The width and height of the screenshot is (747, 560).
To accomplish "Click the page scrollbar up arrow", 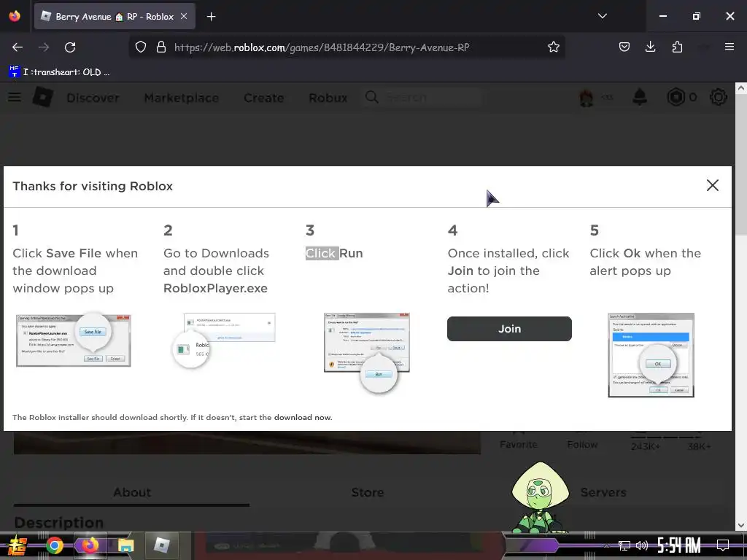I will [741, 88].
